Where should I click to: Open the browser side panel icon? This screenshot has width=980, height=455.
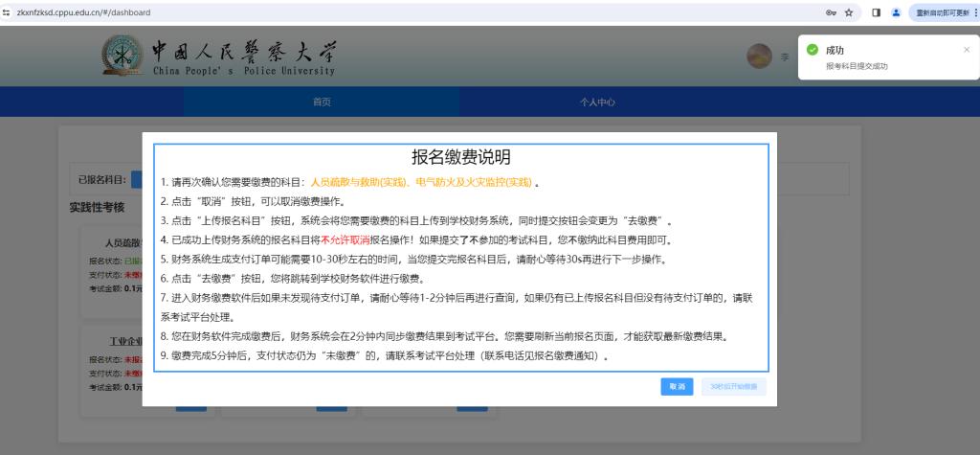point(876,12)
